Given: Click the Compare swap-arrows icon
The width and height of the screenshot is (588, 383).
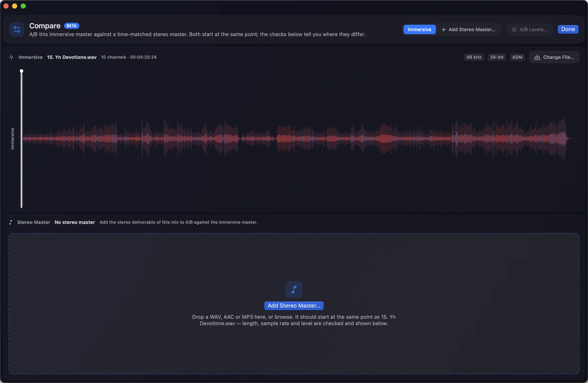Looking at the screenshot, I should tap(17, 29).
